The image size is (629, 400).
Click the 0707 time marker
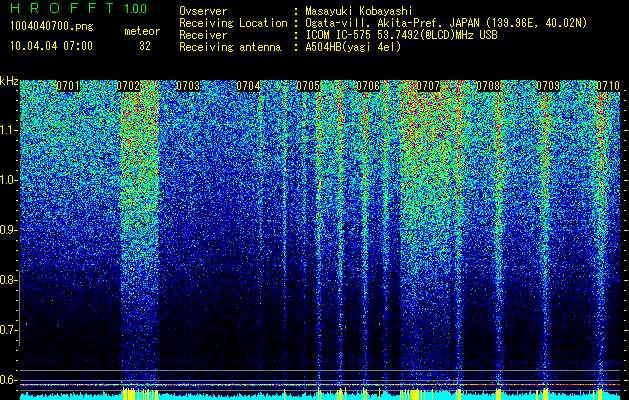pyautogui.click(x=428, y=86)
